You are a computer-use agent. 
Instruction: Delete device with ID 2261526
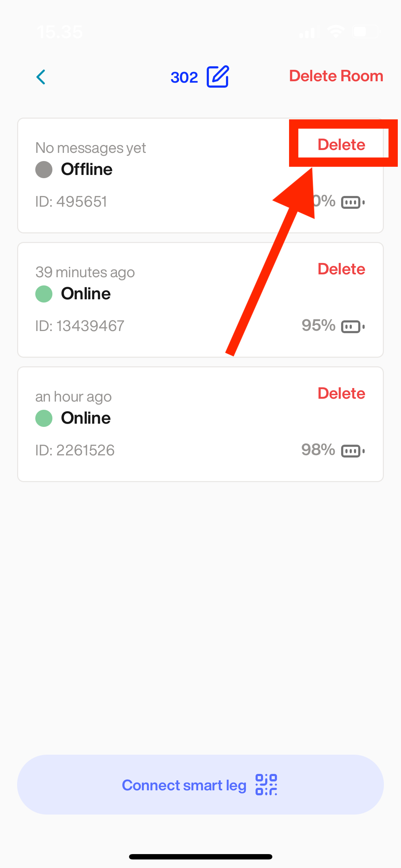(x=341, y=393)
